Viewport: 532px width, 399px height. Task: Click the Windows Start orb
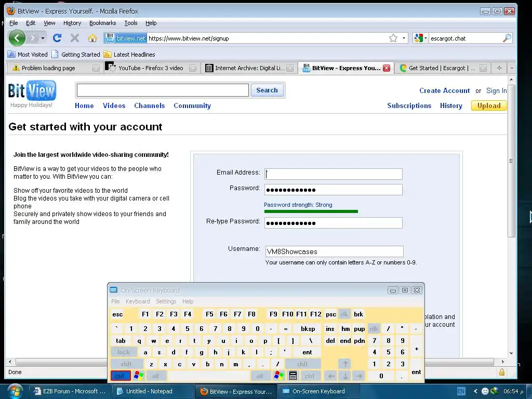tap(14, 391)
